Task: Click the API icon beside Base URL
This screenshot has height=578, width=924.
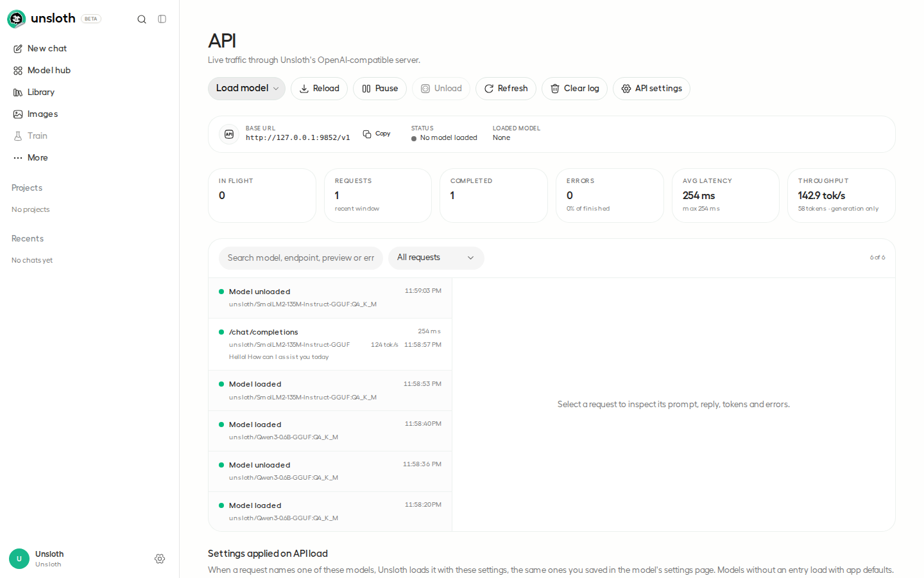Action: point(229,134)
